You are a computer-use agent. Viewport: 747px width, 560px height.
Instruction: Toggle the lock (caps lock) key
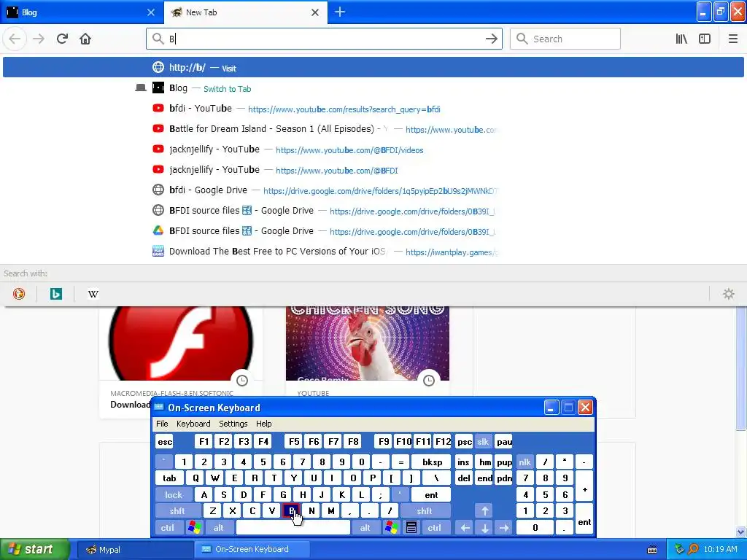pyautogui.click(x=174, y=495)
